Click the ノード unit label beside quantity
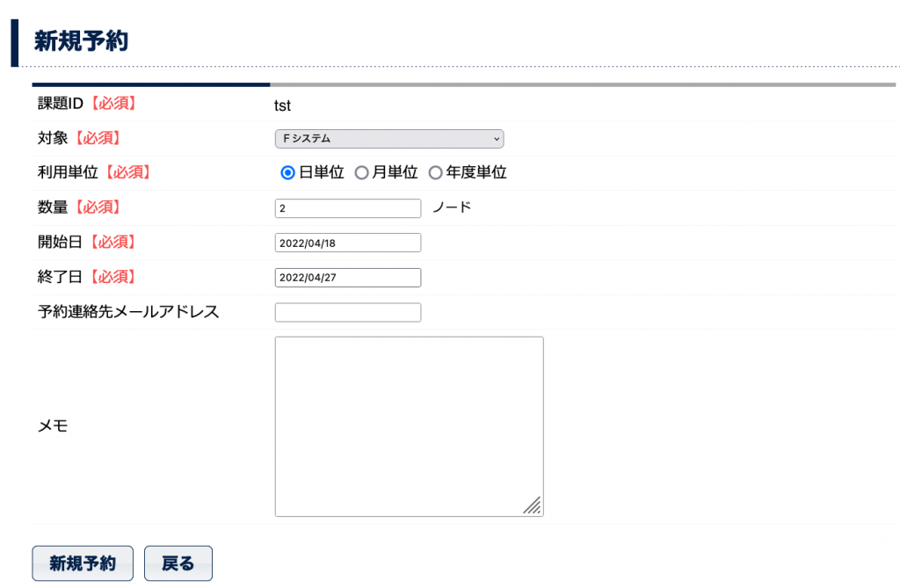The image size is (900, 588). click(452, 207)
